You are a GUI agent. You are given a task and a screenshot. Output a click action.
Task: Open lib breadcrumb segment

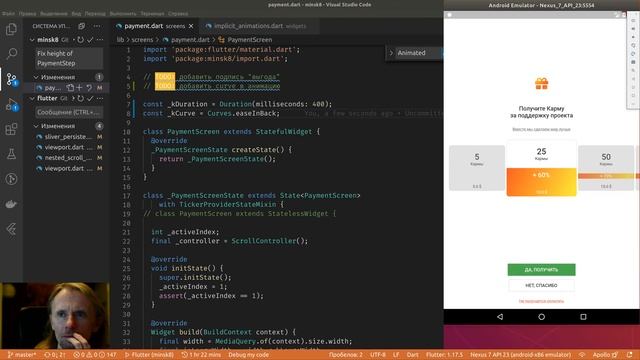tap(120, 40)
